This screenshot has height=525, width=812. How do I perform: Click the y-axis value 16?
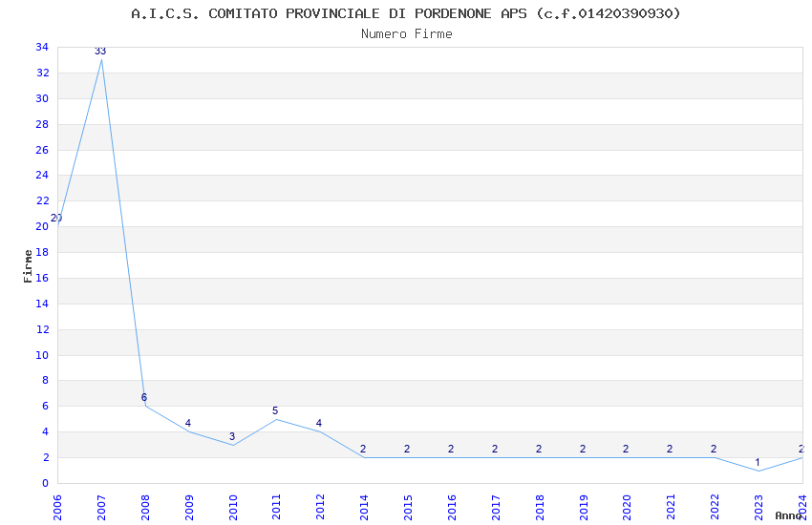click(42, 278)
